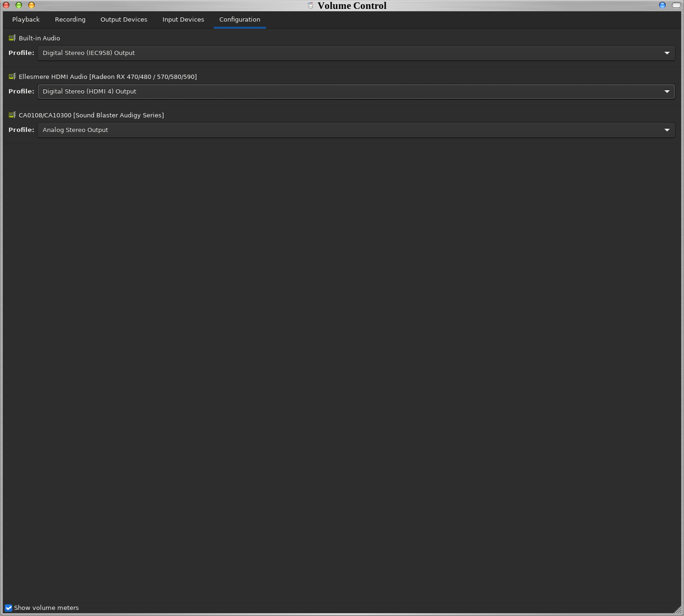The height and width of the screenshot is (616, 684).
Task: Click the Configuration tab
Action: pos(240,20)
